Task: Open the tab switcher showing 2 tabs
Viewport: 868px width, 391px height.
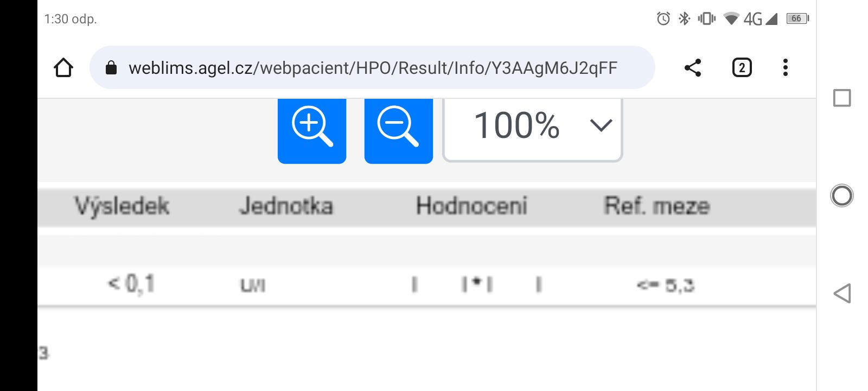Action: 742,68
